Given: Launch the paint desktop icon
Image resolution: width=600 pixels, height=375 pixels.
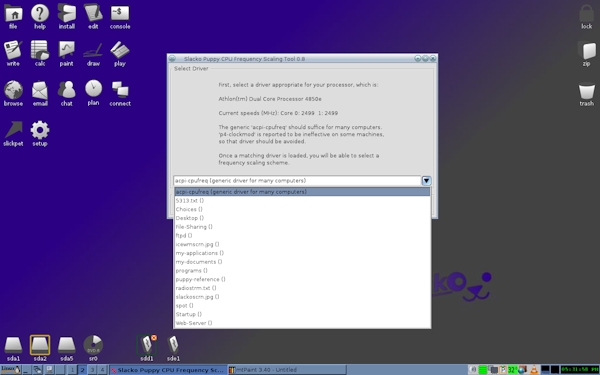Looking at the screenshot, I should click(67, 54).
